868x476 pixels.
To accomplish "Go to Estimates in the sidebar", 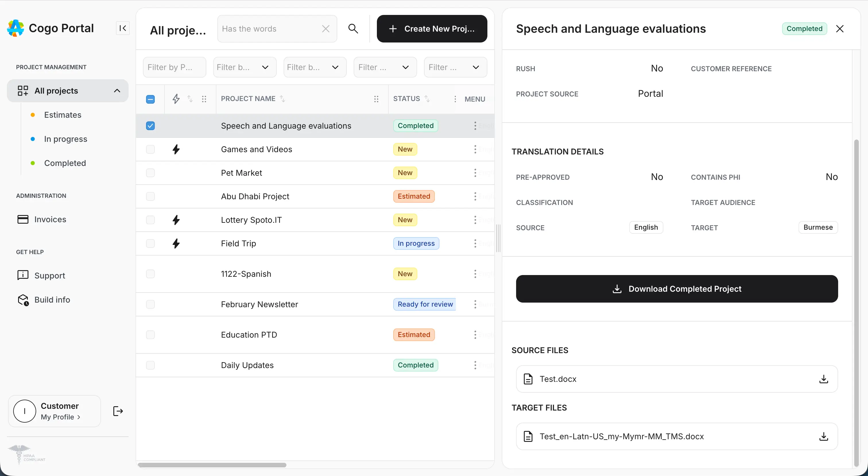I will 63,115.
